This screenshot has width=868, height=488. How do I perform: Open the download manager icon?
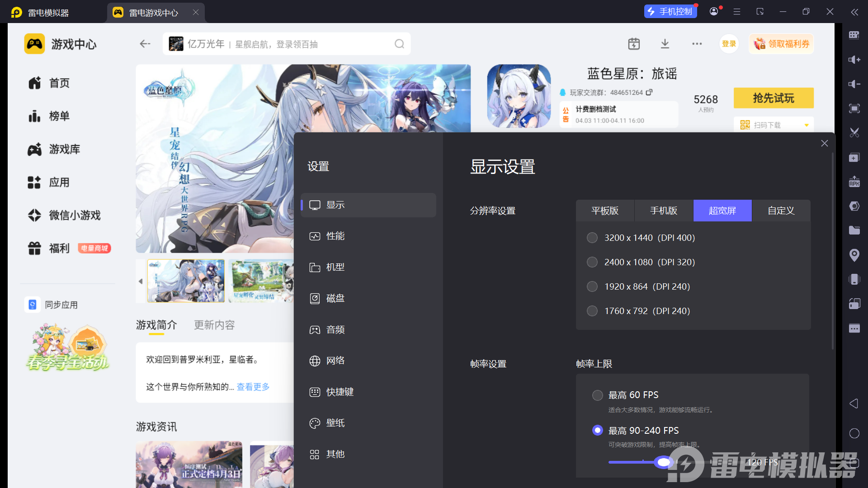tap(665, 44)
